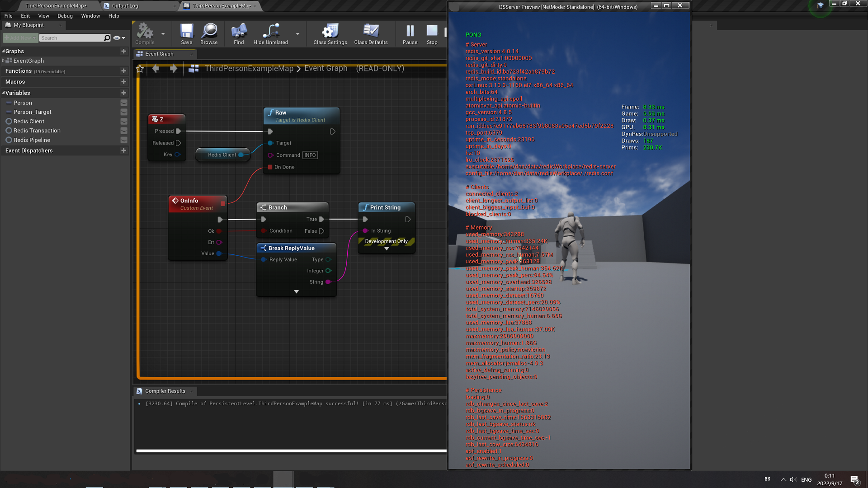Expand the Print String node options
868x488 pixels.
(x=387, y=249)
